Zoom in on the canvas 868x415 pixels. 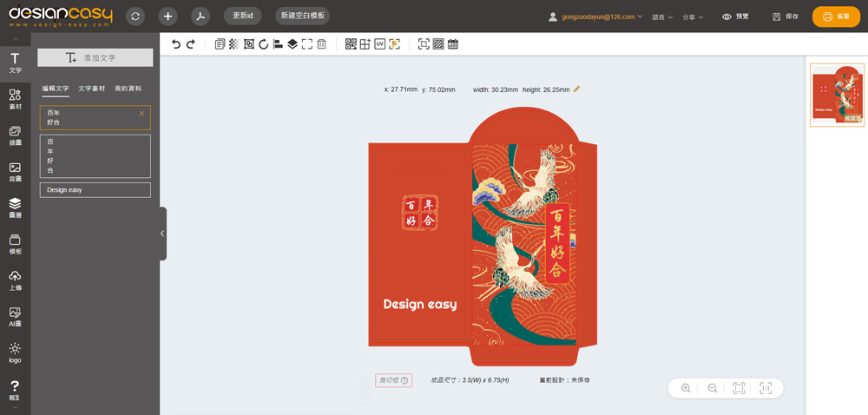[x=686, y=388]
